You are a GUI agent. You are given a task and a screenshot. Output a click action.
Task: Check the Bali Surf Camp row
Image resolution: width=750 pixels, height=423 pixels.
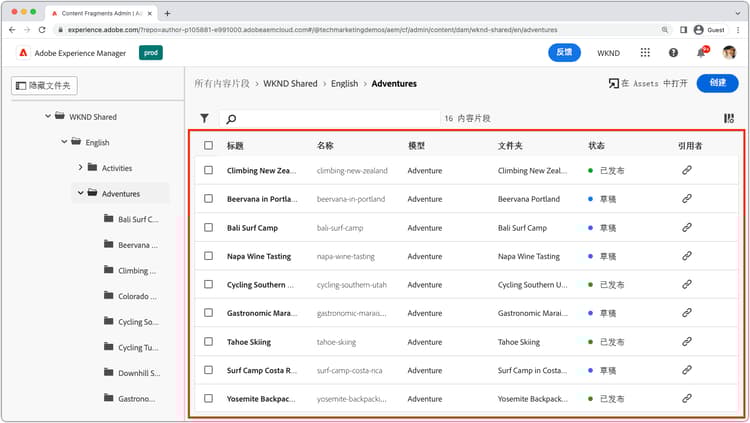click(x=209, y=227)
